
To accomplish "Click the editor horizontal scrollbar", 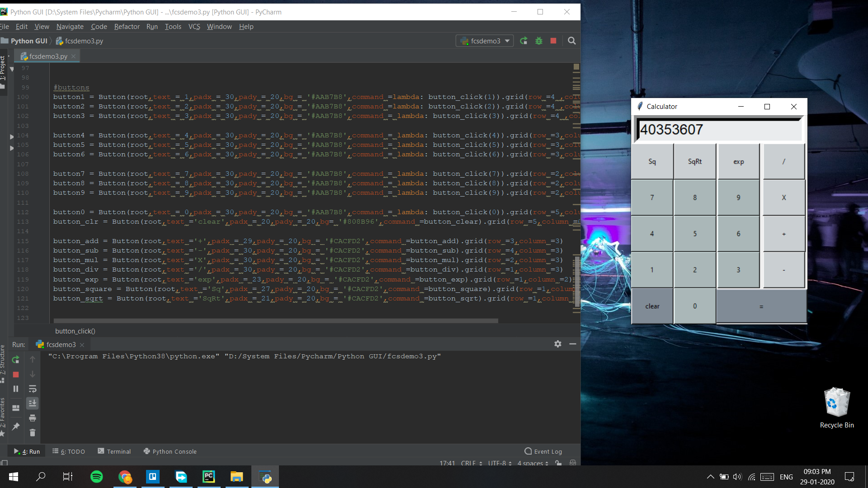I will [x=276, y=321].
